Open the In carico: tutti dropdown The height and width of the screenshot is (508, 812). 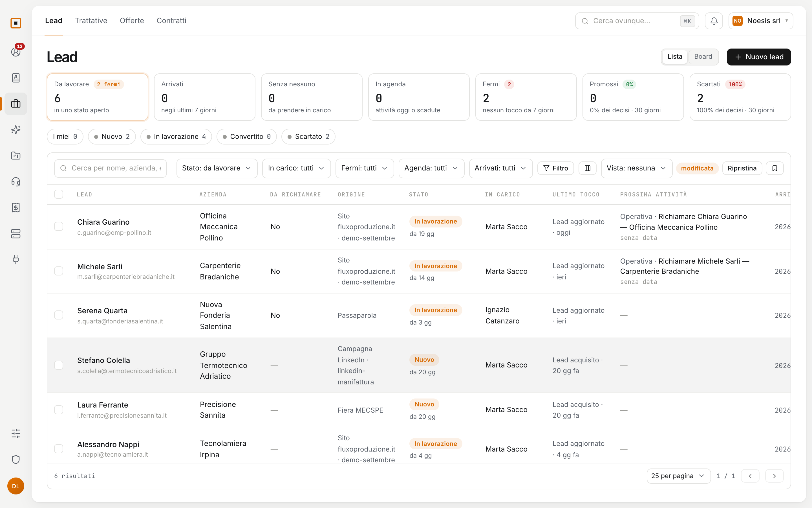pos(296,168)
